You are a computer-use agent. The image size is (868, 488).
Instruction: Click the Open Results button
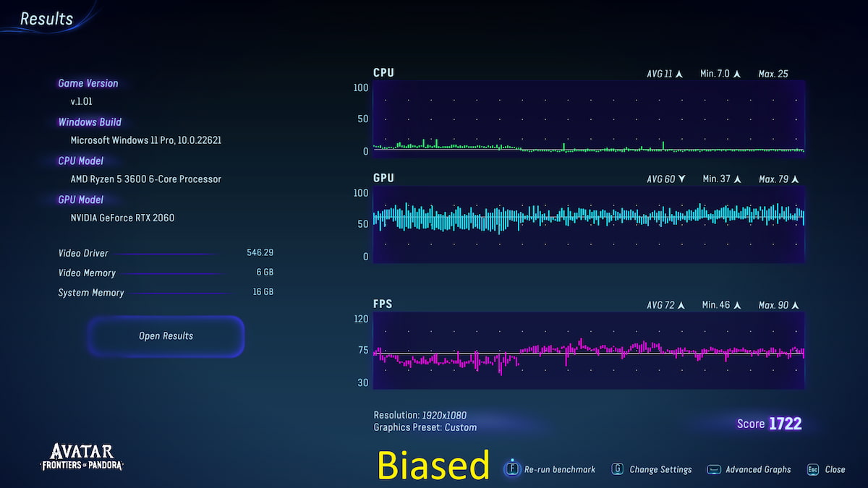pos(166,336)
